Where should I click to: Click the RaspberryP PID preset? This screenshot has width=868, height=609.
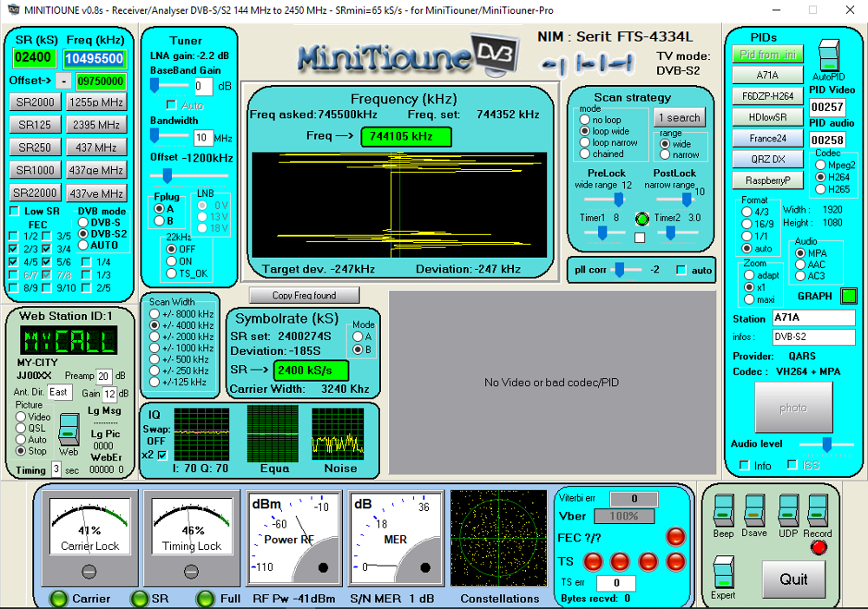pos(768,180)
